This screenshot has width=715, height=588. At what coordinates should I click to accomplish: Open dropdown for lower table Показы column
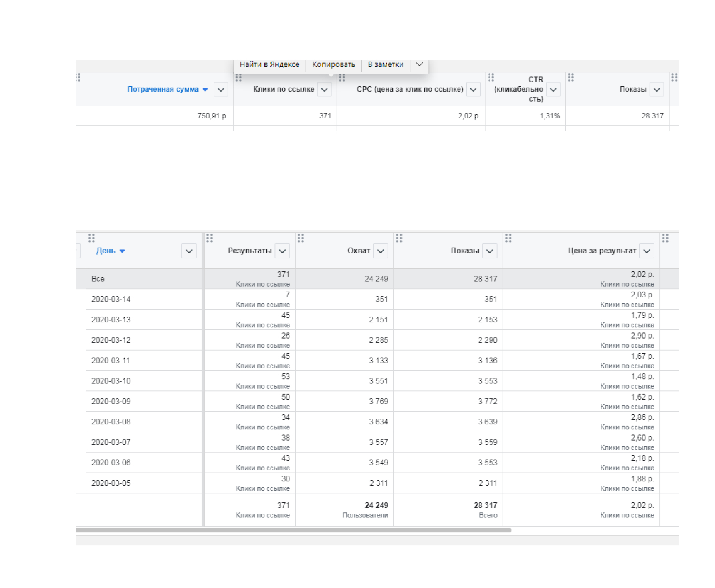pyautogui.click(x=489, y=251)
